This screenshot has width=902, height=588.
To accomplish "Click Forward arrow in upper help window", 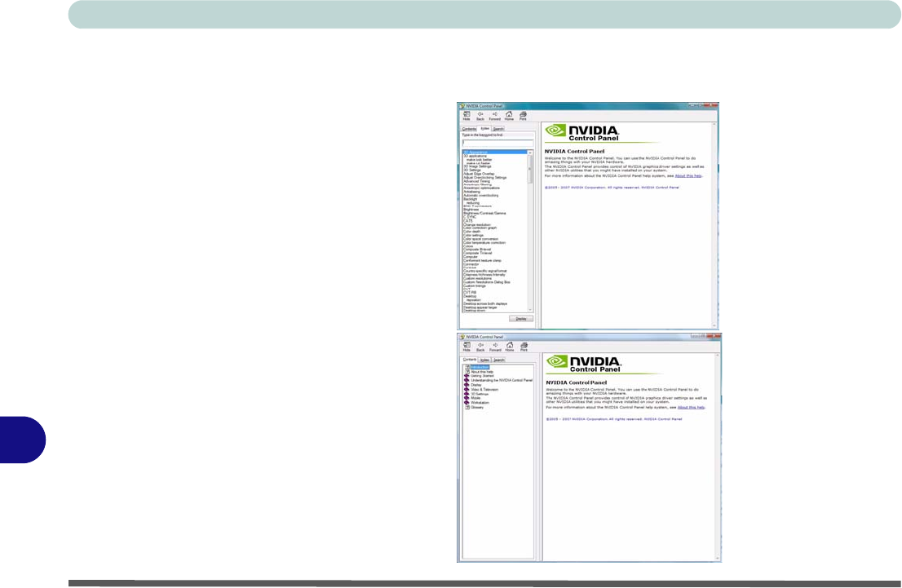I will point(495,115).
